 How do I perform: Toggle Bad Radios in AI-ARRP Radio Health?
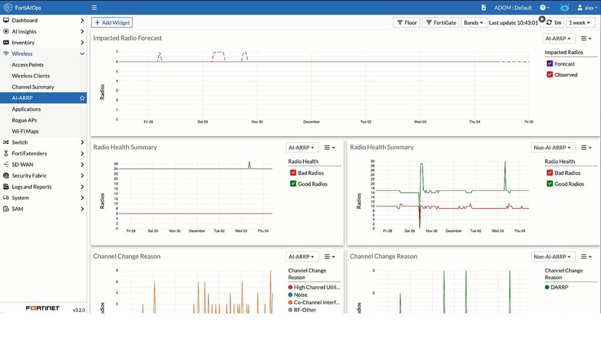coord(293,173)
